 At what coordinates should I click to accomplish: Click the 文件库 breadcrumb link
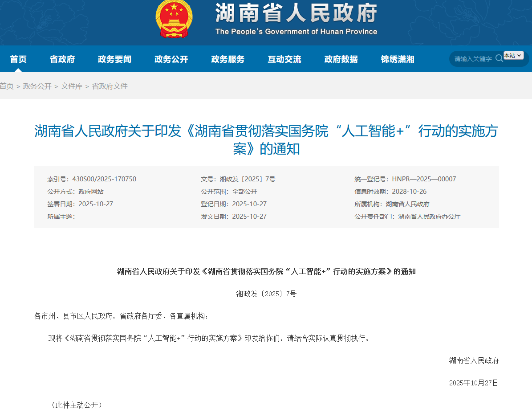click(72, 86)
